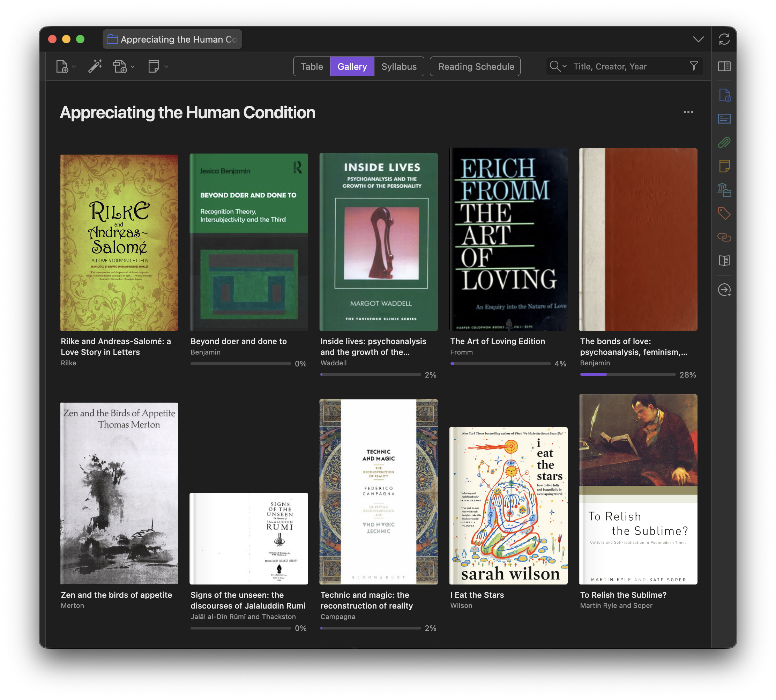Open the Inside Lives book cover
776x700 pixels.
pos(378,242)
